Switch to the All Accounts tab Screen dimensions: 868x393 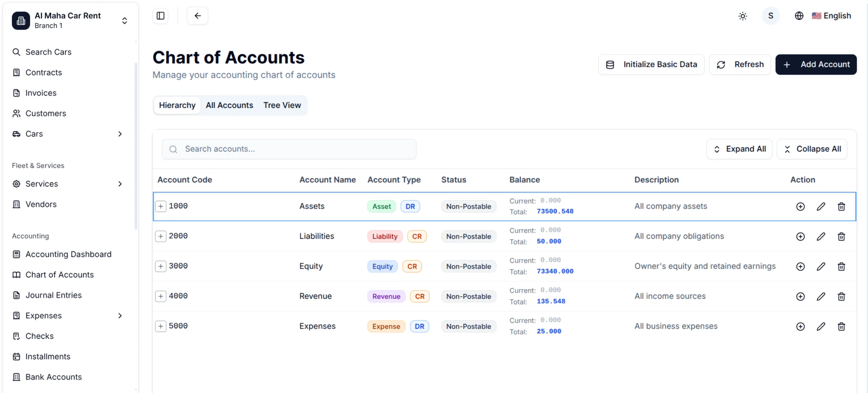pyautogui.click(x=229, y=105)
